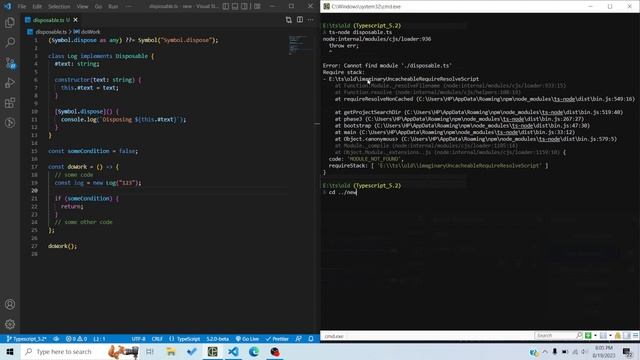Image resolution: width=640 pixels, height=360 pixels.
Task: Open the Selection menu
Action: [x=59, y=7]
